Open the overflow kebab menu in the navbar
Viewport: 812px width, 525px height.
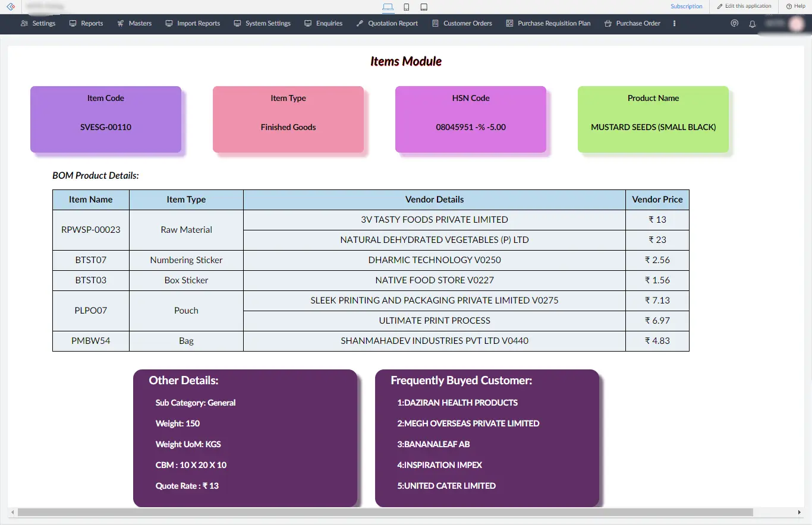[x=673, y=23]
